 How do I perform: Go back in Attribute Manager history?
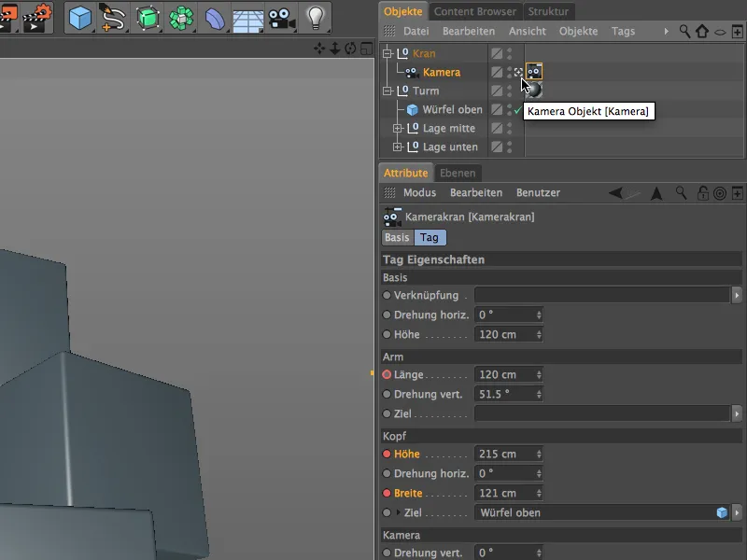tap(615, 193)
